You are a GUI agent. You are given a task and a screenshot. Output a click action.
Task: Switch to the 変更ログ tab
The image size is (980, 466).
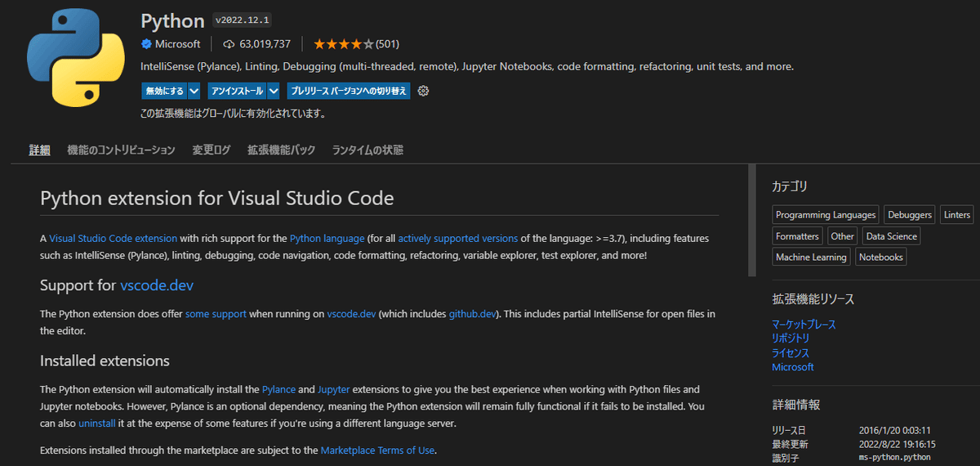pos(212,150)
